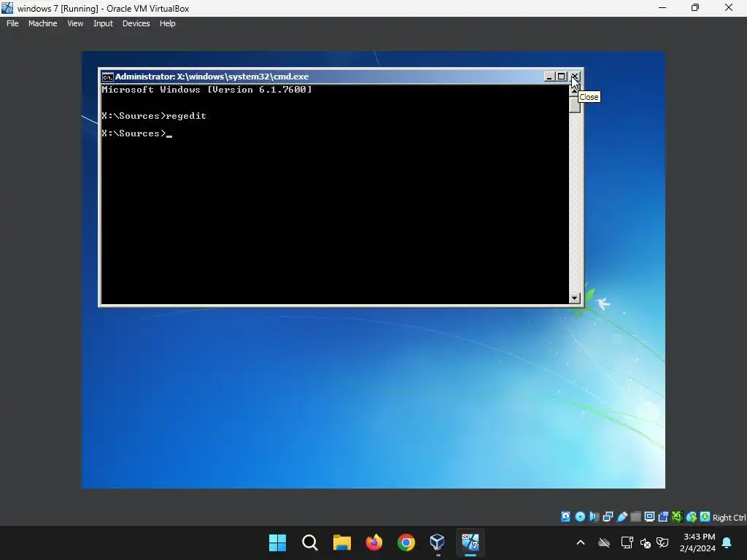Screen dimensions: 747x560
Task: Minimize the VirtualBox VM window
Action: pos(662,7)
